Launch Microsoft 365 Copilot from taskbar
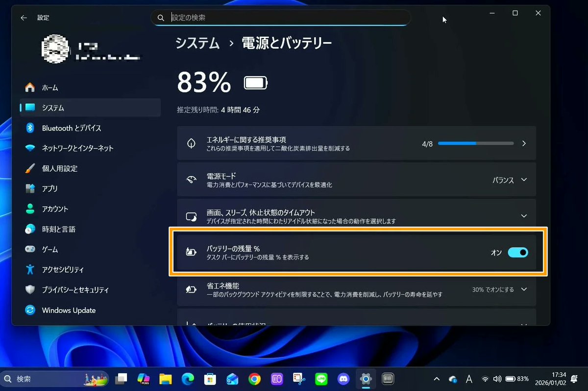588x391 pixels. (x=144, y=379)
